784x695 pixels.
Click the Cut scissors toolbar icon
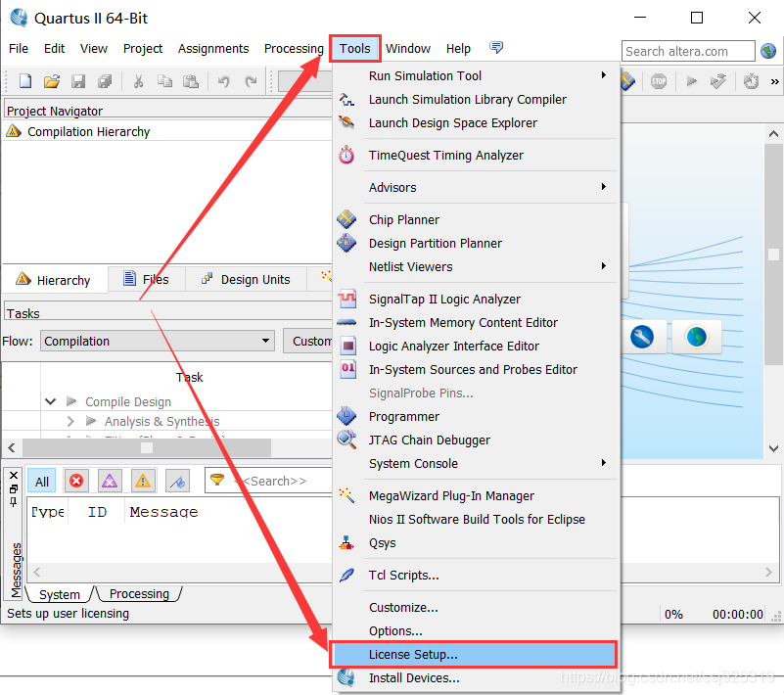click(139, 81)
